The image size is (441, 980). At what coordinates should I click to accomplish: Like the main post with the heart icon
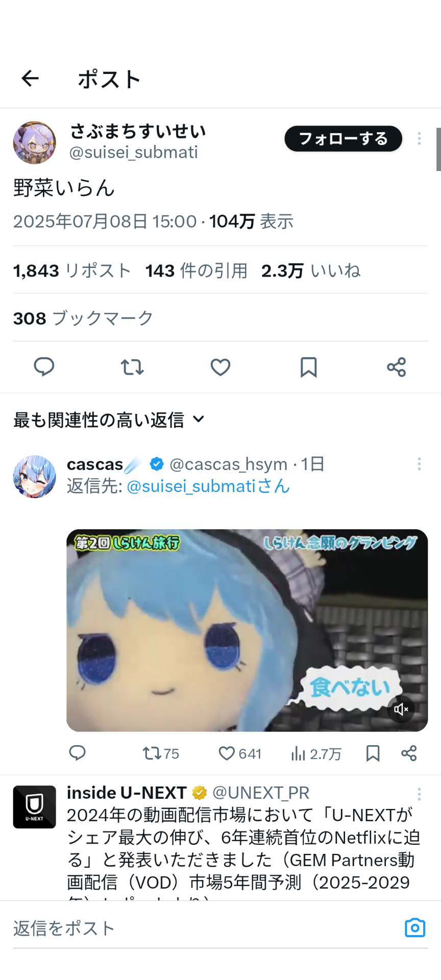(220, 367)
